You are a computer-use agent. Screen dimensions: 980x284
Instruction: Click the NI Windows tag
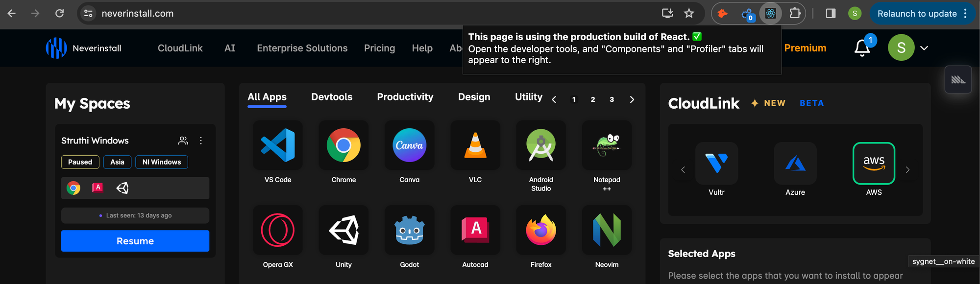[x=162, y=162]
